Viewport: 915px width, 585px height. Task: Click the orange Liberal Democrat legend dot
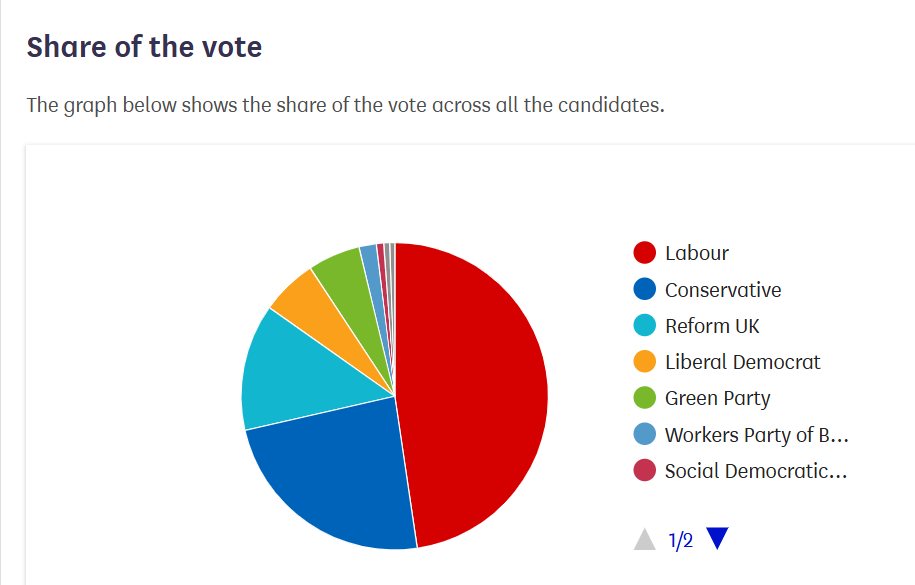pos(645,362)
